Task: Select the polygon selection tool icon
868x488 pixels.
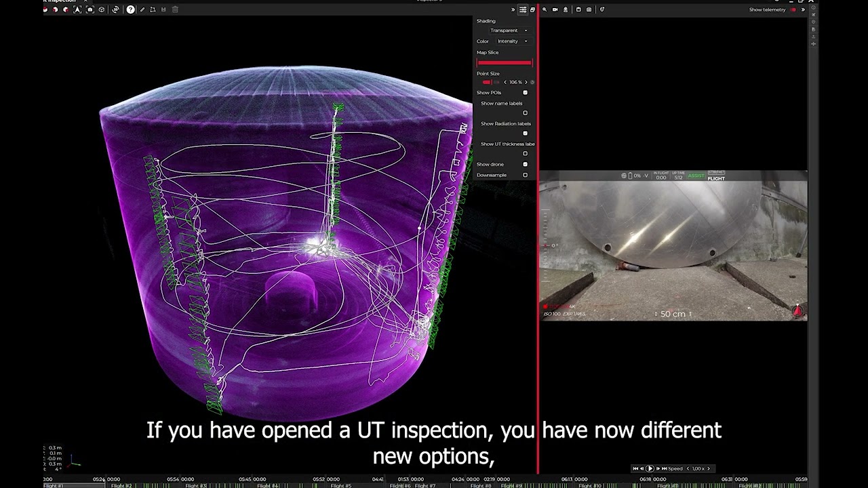Action: pyautogui.click(x=153, y=9)
